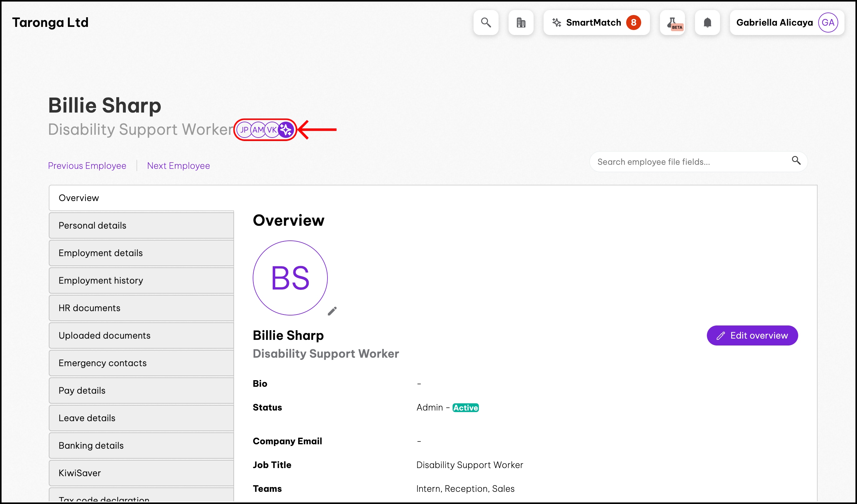
Task: Open Gabriella Alicaya user menu
Action: [786, 23]
